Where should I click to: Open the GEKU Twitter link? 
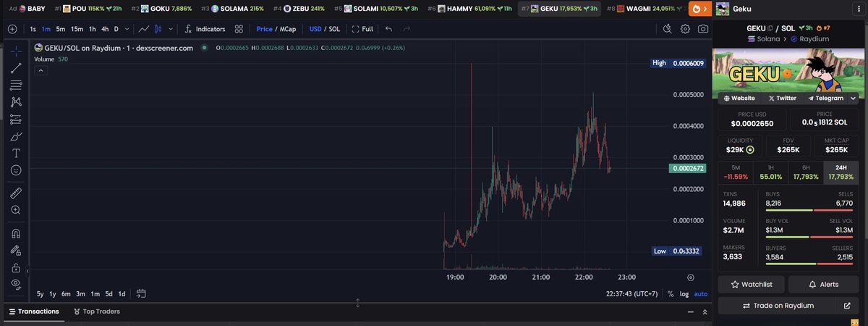pyautogui.click(x=782, y=98)
